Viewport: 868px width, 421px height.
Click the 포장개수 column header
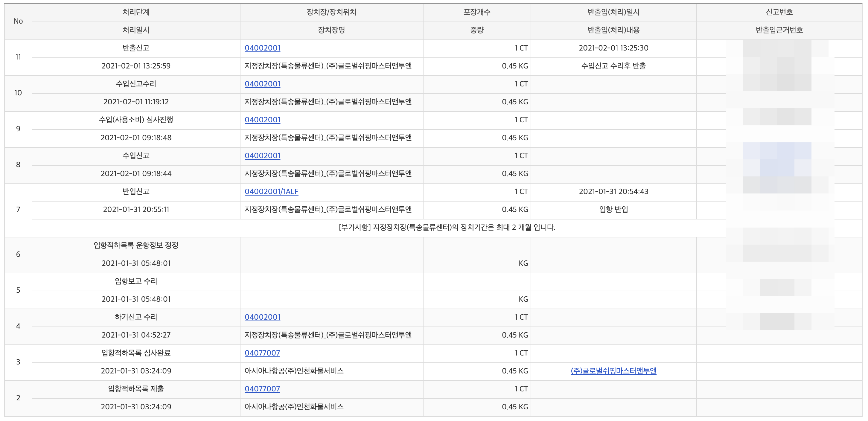coord(477,12)
